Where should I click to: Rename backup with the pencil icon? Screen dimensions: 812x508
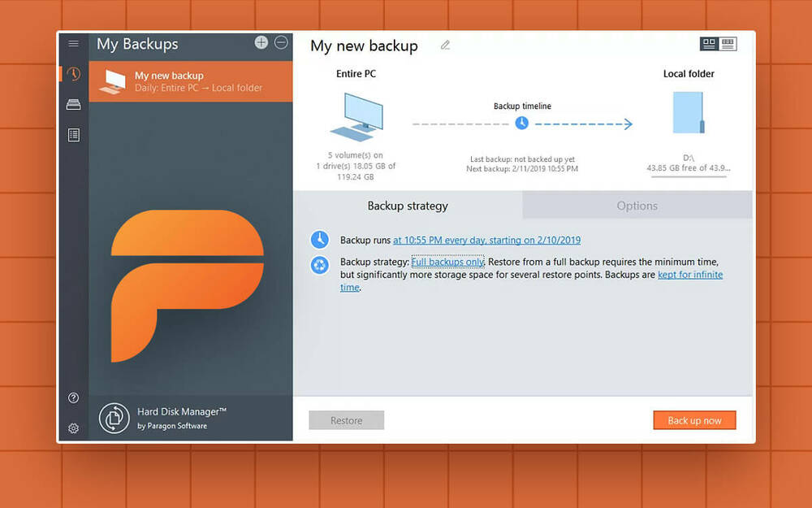tap(445, 46)
